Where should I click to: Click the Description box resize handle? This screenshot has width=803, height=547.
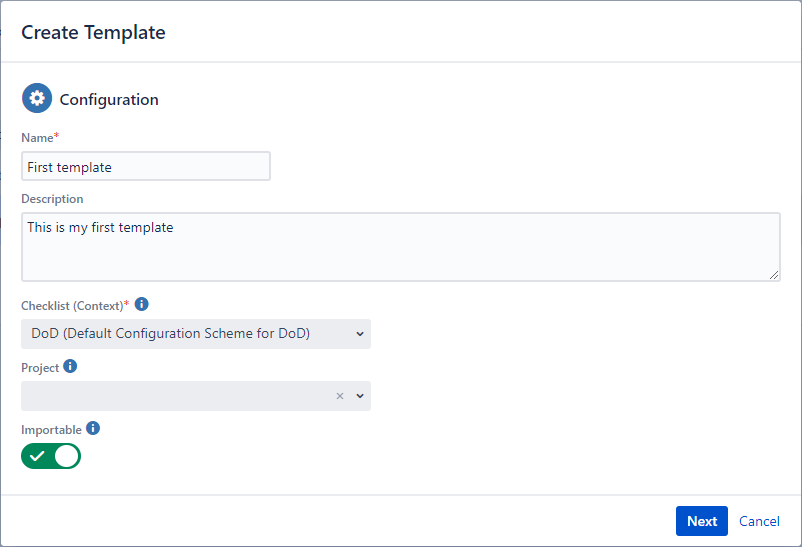[774, 275]
